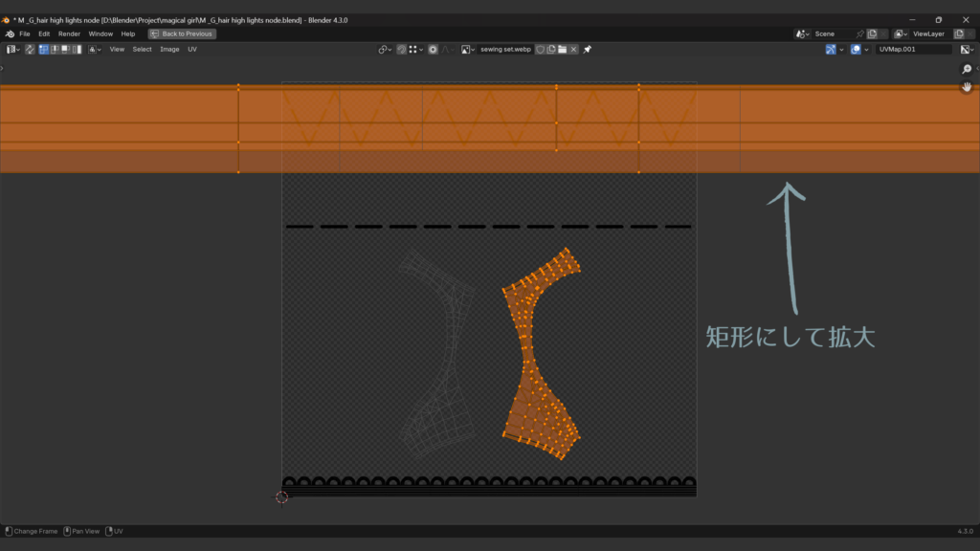Unlink the sewing set.webp image
Viewport: 980px width, 551px height.
(573, 49)
